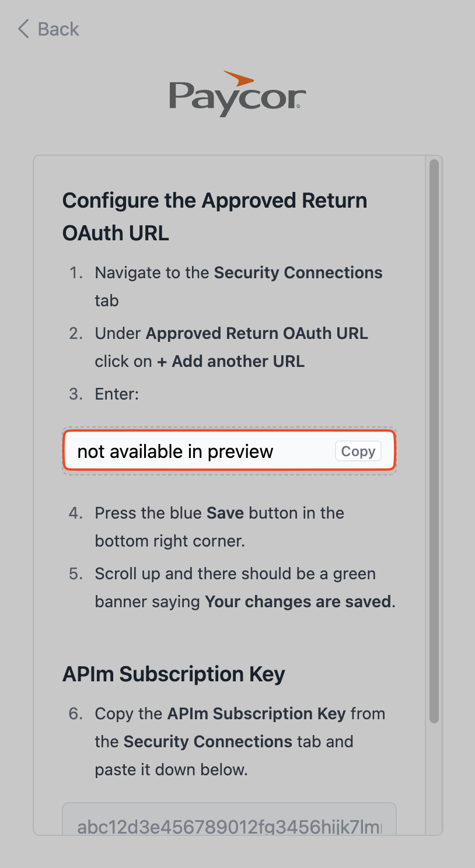
Task: Click the 'Your changes are saved' bold text
Action: (298, 602)
